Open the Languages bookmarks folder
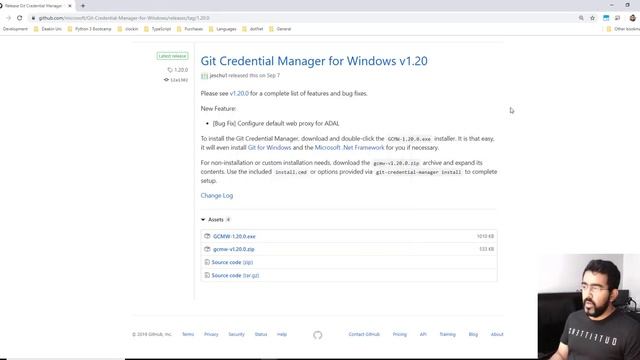640x360 pixels. [222, 29]
